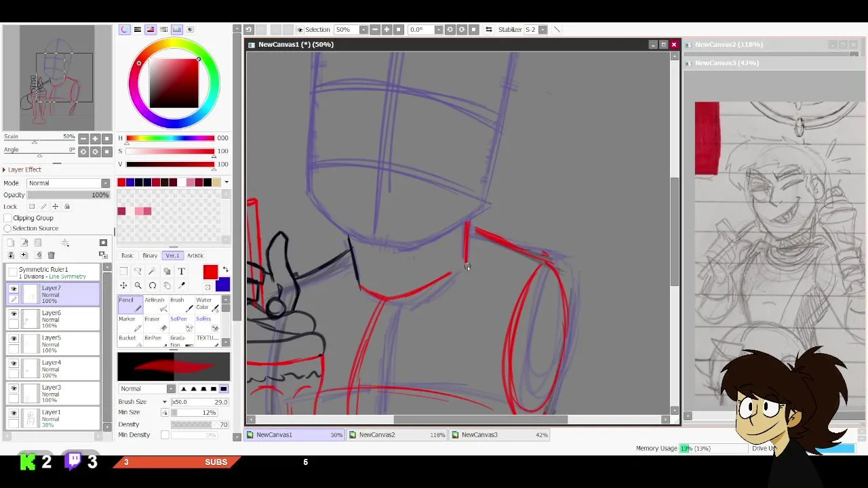868x488 pixels.
Task: Click toolbar zoom-in plus button
Action: pos(387,29)
